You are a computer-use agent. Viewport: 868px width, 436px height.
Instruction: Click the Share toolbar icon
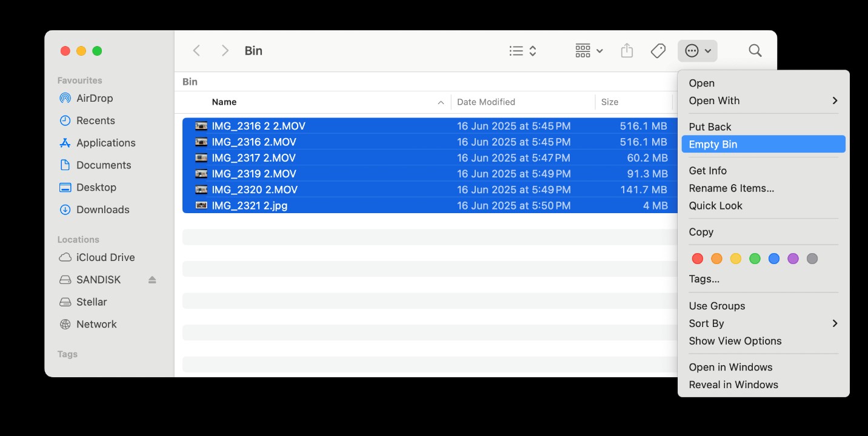click(x=627, y=51)
